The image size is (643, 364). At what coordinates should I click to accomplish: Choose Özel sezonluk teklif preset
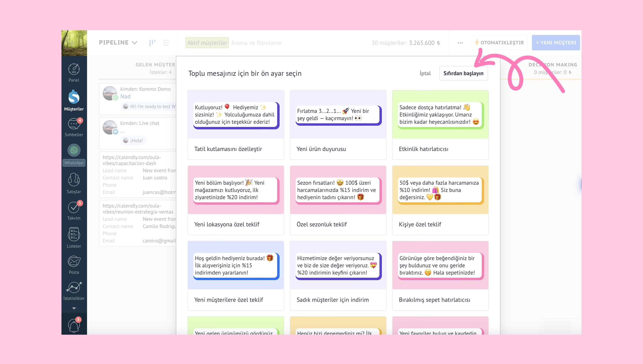338,200
